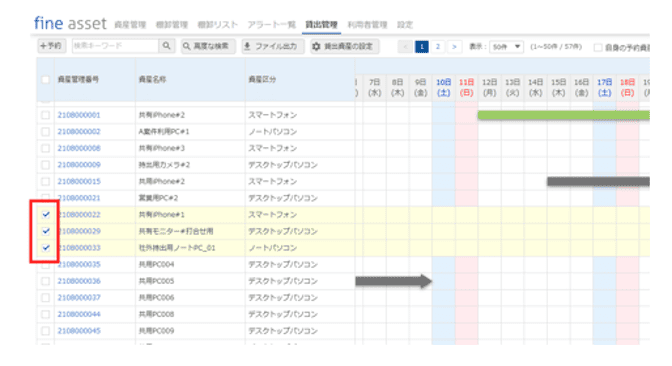Toggle the 自身の予約資産 checkbox

(x=598, y=48)
